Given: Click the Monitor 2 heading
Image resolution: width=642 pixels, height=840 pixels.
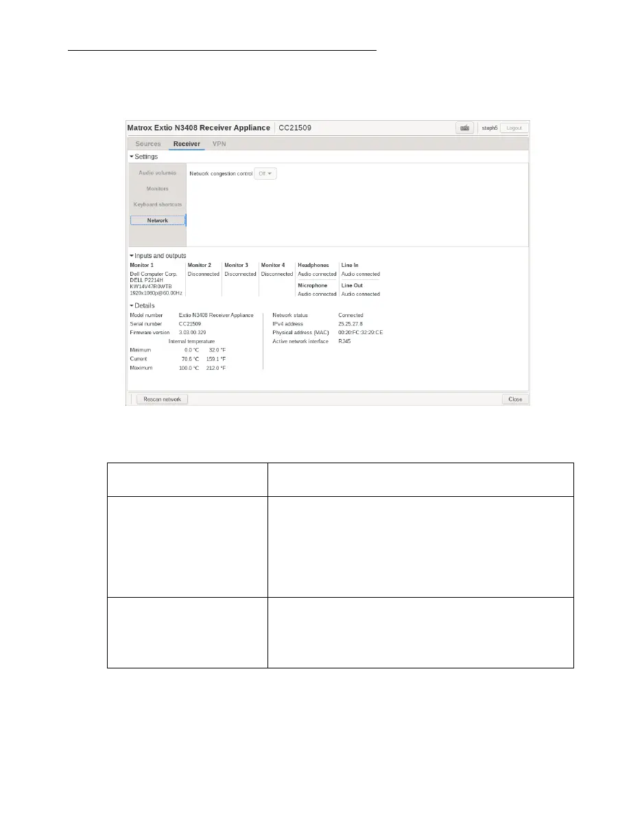Looking at the screenshot, I should 200,265.
